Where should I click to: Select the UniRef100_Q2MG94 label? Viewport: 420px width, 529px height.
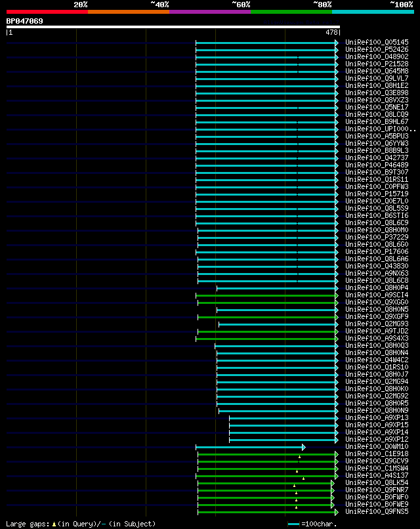pyautogui.click(x=377, y=381)
